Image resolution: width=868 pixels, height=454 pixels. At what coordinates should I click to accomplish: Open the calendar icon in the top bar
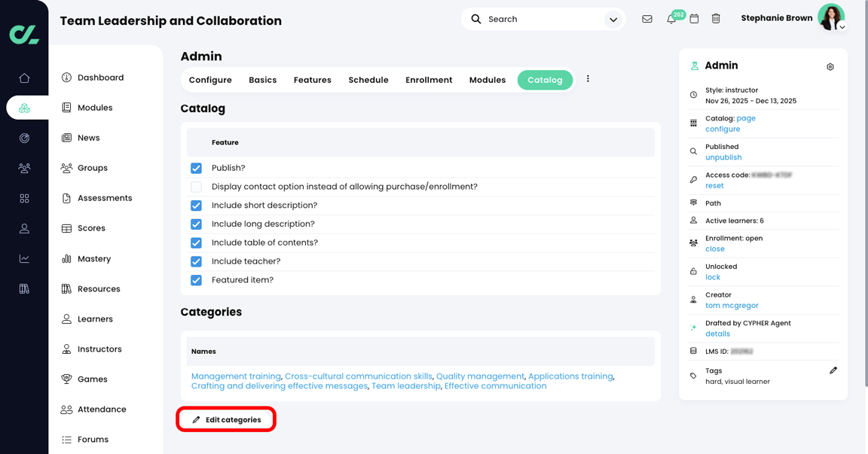[x=694, y=18]
